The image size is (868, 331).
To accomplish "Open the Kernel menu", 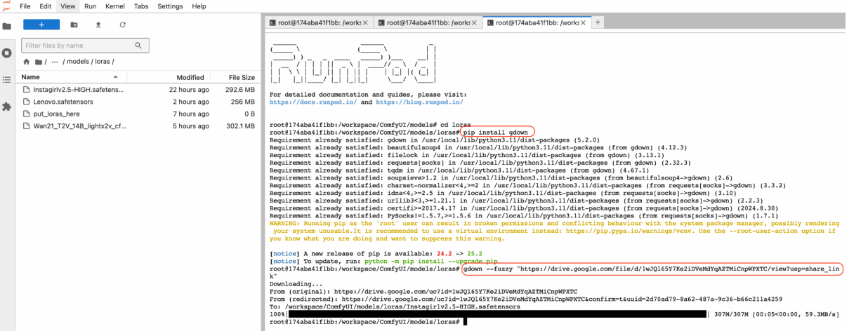I will click(x=114, y=6).
